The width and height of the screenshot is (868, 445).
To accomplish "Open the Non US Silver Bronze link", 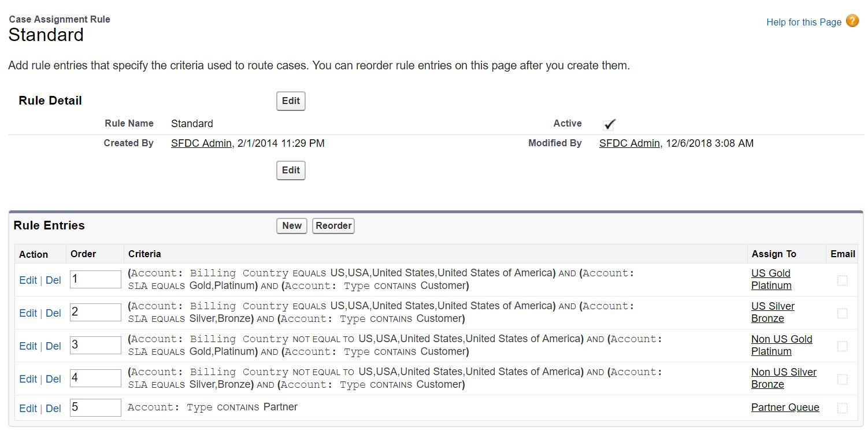I will pyautogui.click(x=784, y=379).
